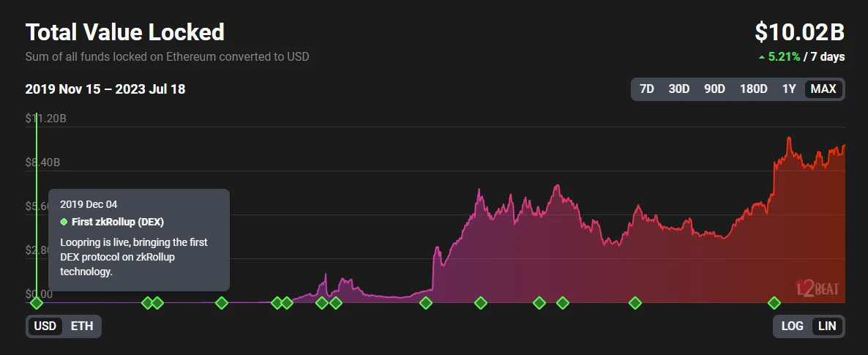This screenshot has height=355, width=868.
Task: Switch to the 1Y time range
Action: (x=788, y=89)
